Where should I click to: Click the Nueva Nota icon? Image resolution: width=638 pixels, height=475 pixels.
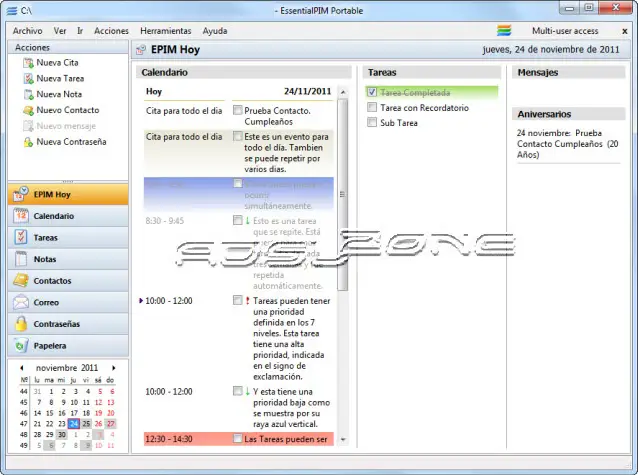(x=28, y=94)
